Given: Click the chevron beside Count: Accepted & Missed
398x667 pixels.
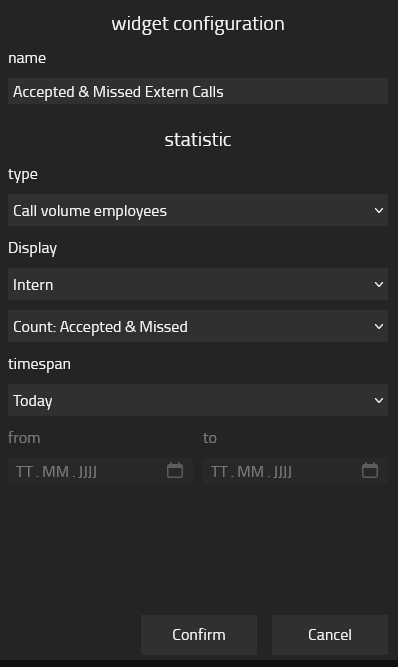Looking at the screenshot, I should point(378,326).
